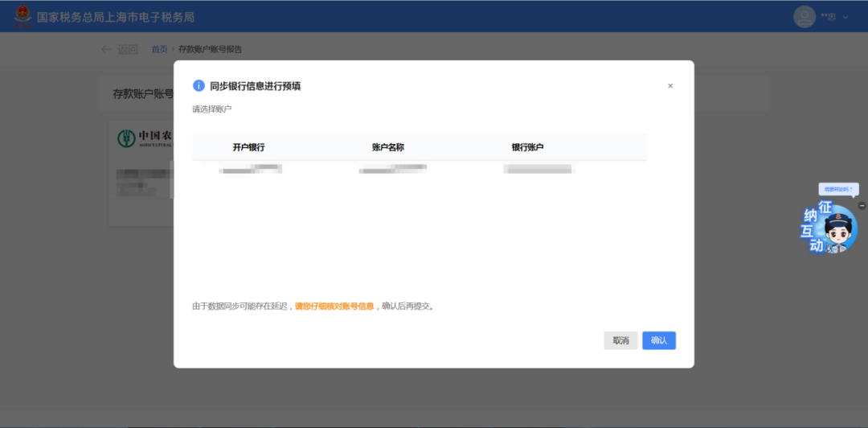Click the back arrow icon
This screenshot has width=868, height=428.
(x=106, y=49)
